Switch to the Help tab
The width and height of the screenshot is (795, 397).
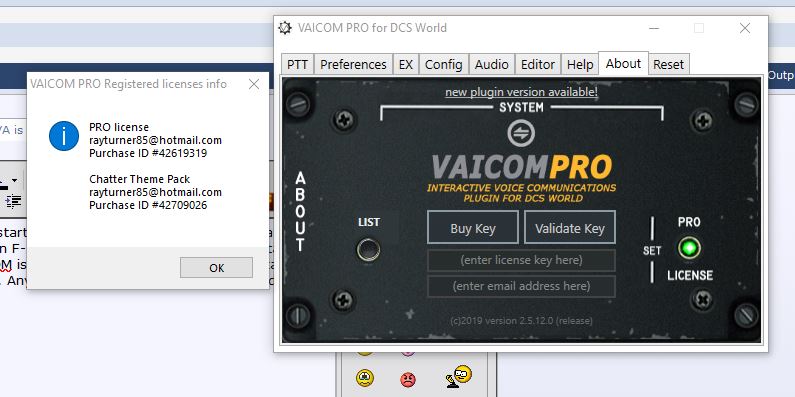click(x=580, y=64)
